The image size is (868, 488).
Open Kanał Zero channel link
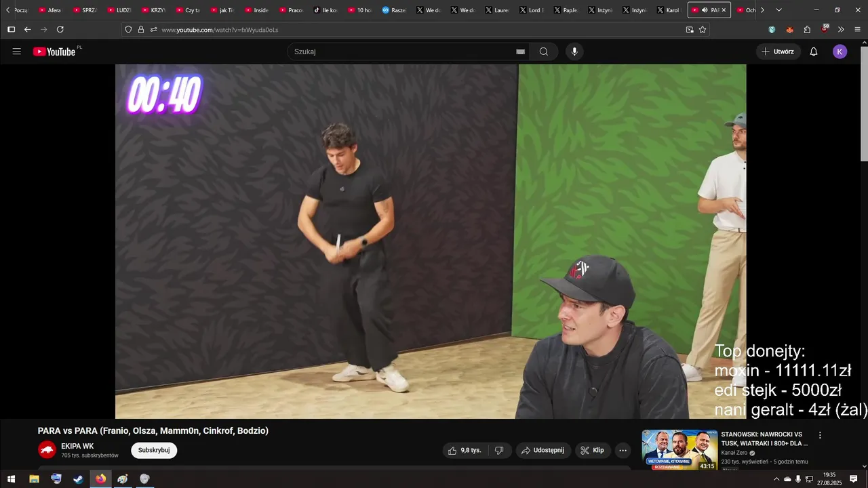click(x=734, y=453)
